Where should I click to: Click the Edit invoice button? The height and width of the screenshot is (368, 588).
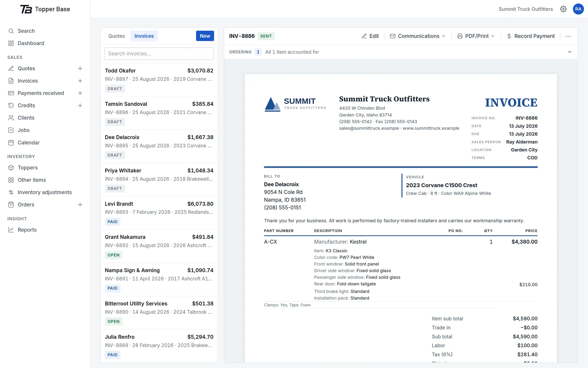(370, 36)
